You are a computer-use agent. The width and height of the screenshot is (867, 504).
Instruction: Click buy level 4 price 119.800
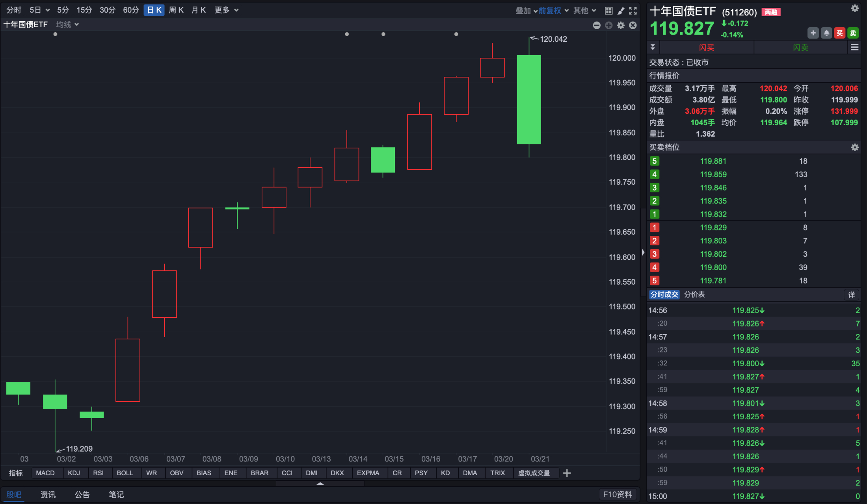(x=713, y=267)
